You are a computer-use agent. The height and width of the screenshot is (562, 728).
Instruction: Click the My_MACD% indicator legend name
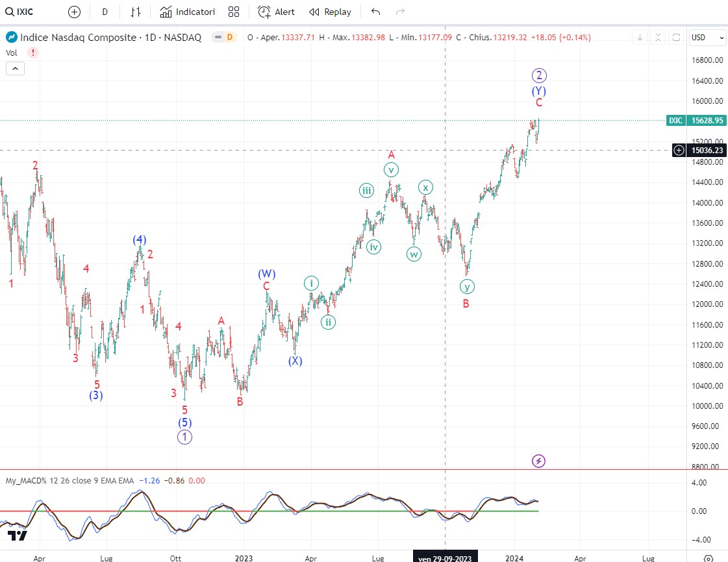26,481
